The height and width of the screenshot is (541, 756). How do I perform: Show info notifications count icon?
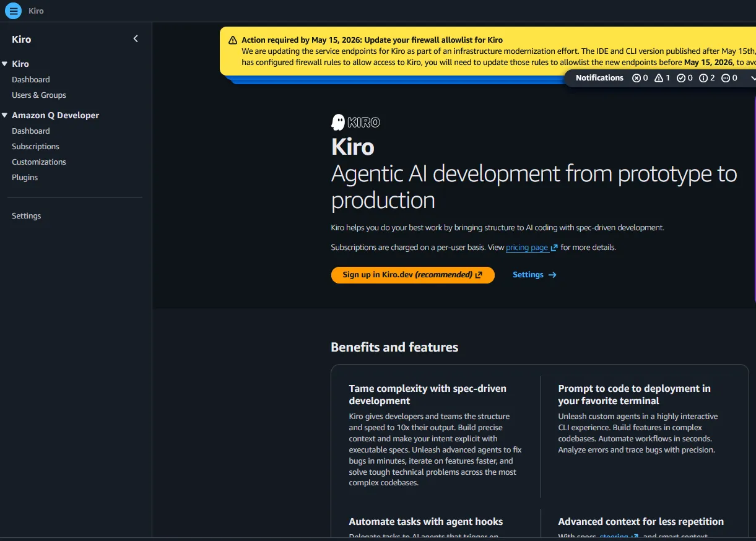coord(703,78)
